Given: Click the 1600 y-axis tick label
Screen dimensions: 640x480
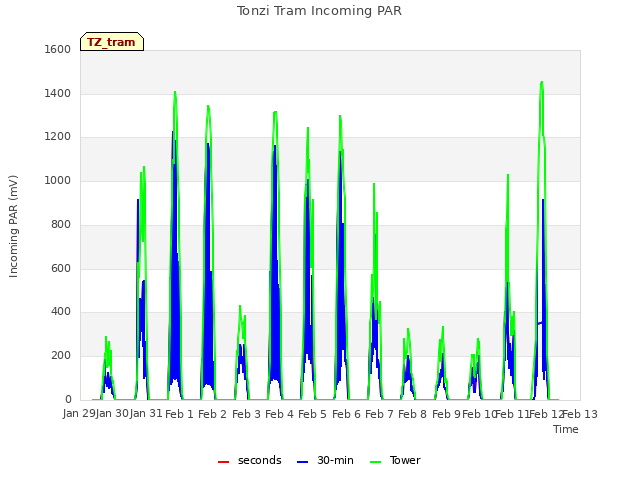Looking at the screenshot, I should 58,49.
